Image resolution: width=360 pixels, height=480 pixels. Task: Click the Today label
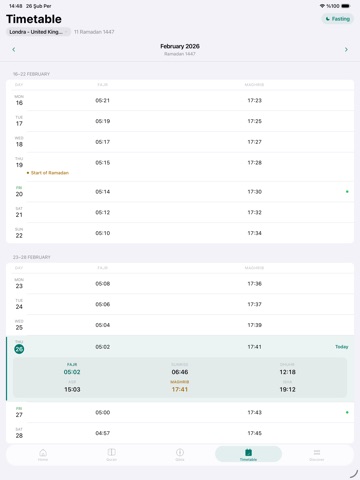tap(342, 347)
